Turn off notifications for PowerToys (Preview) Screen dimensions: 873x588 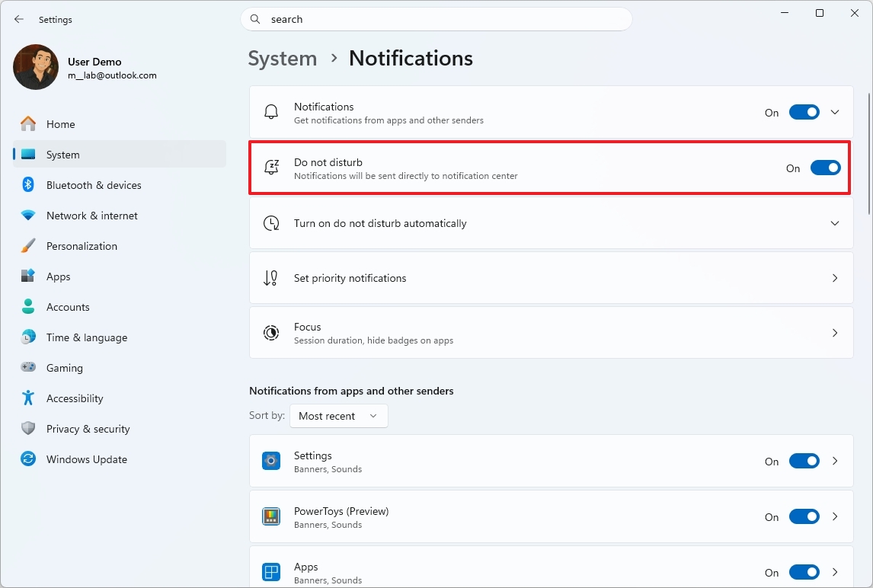pyautogui.click(x=804, y=516)
